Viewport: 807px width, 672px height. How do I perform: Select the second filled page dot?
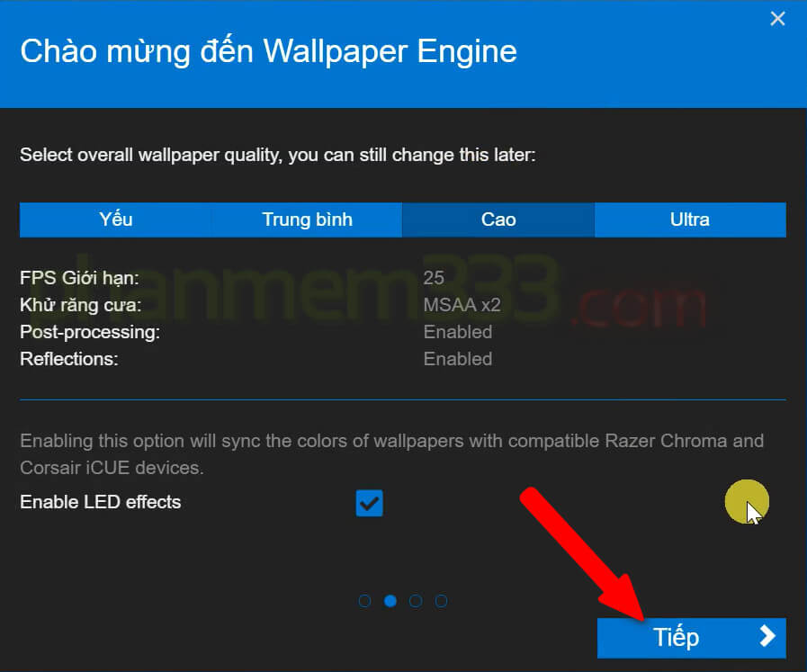tap(390, 600)
